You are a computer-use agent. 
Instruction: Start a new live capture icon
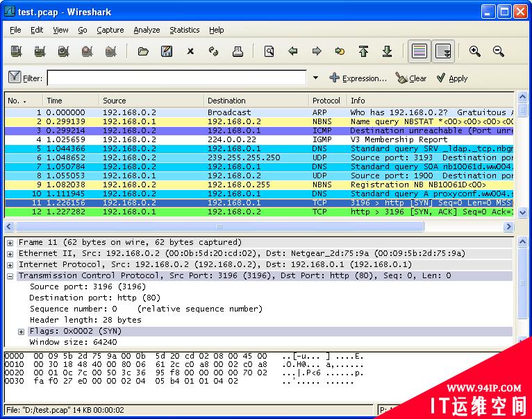tap(63, 51)
